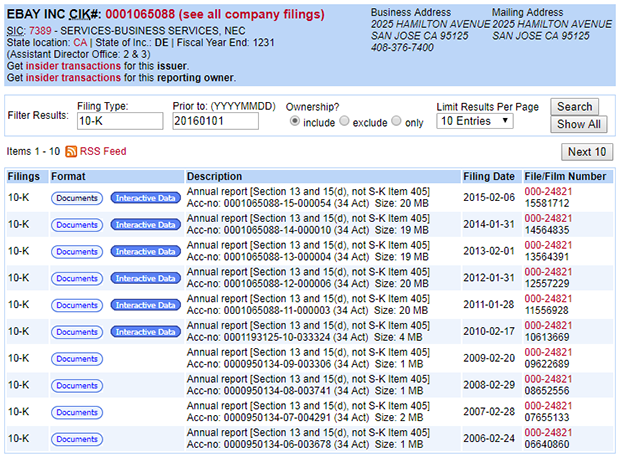Click file number 000-24821 above film 15581712

click(548, 192)
